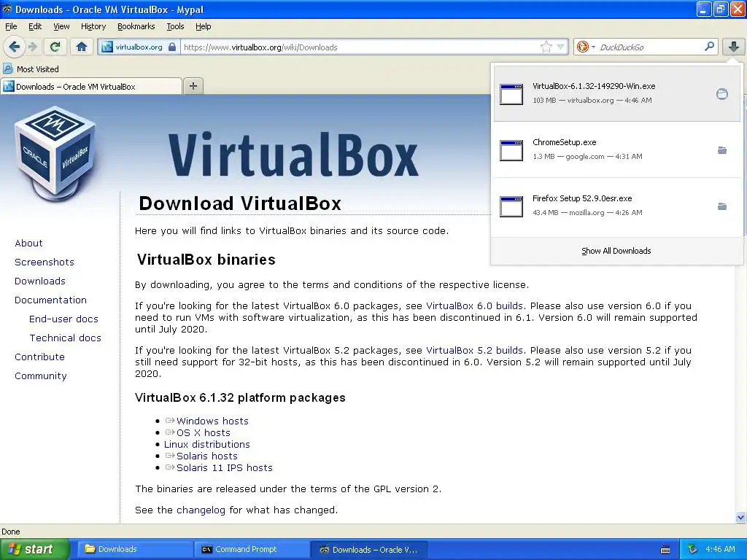The height and width of the screenshot is (560, 747).
Task: Click the padlock security icon
Action: [x=172, y=47]
